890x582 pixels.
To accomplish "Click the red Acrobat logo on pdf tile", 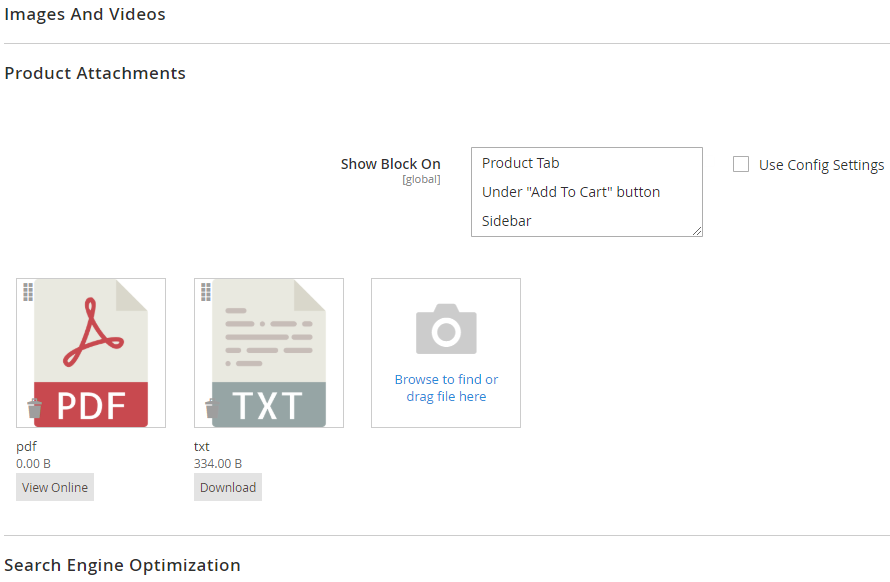I will click(x=93, y=333).
